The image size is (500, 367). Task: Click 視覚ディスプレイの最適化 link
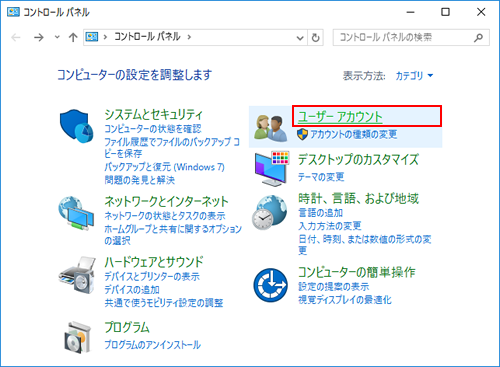(x=345, y=300)
